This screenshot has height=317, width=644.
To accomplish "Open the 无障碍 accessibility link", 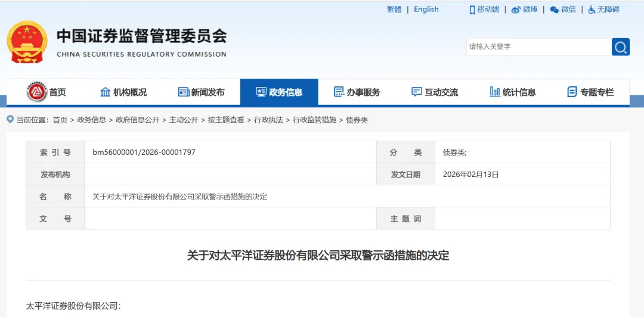I will 608,10.
